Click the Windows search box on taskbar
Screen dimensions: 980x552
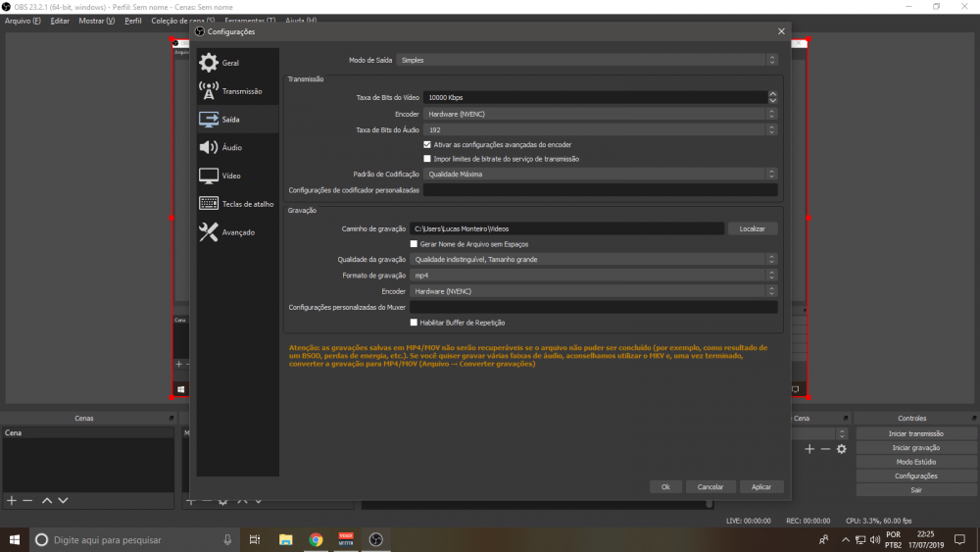click(134, 539)
